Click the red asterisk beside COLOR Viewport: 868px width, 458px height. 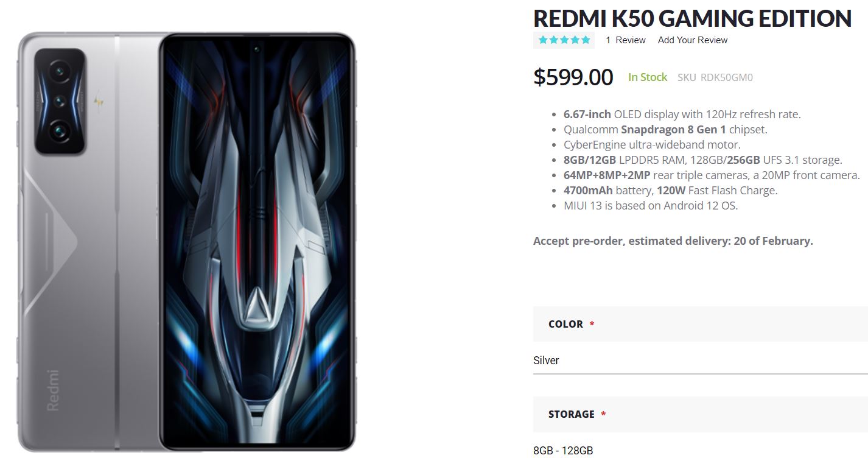pos(592,325)
